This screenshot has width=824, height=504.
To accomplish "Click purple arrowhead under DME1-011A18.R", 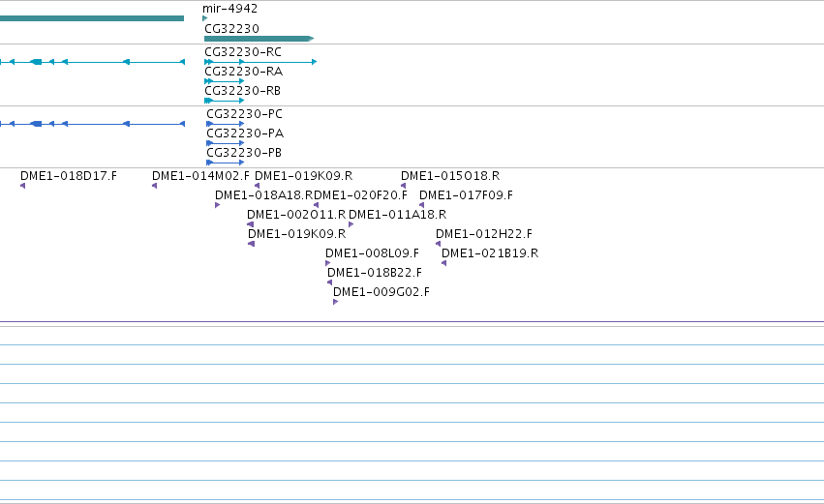I will [x=351, y=224].
